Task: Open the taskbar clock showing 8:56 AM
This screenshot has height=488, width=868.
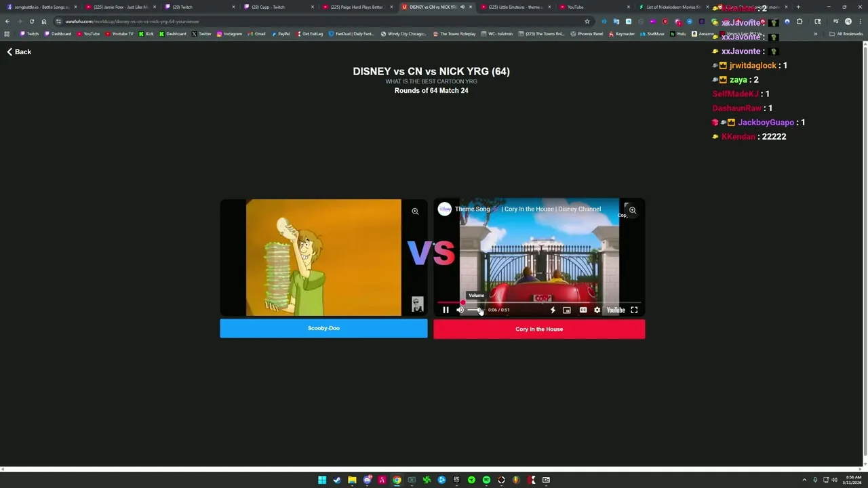Action: (852, 480)
